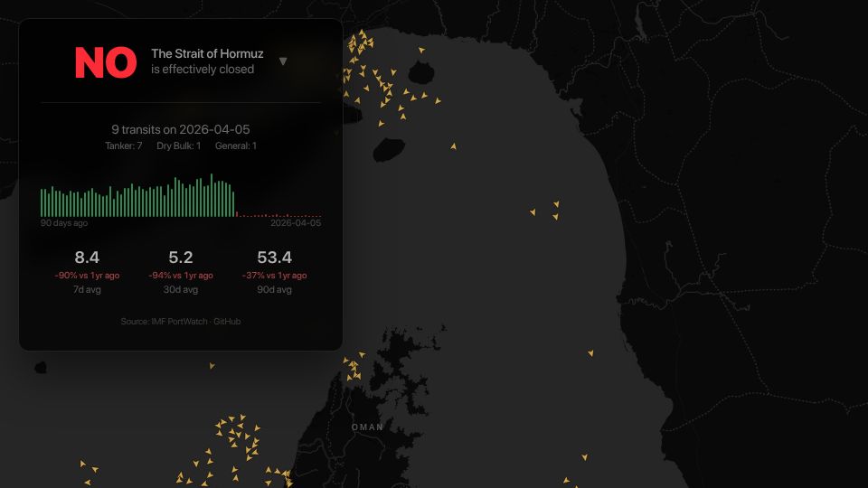Click the 5.2 thirty-day average value
This screenshot has height=488, width=868.
181,258
